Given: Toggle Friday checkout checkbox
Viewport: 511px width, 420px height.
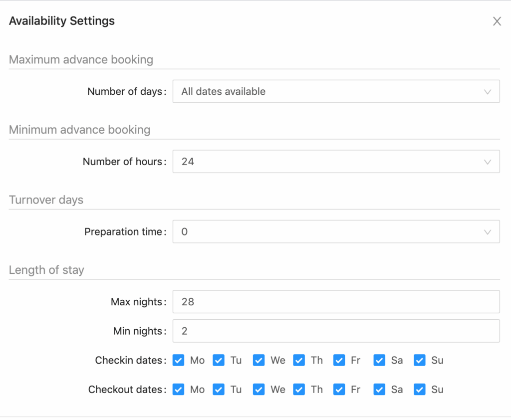Looking at the screenshot, I should pyautogui.click(x=339, y=390).
